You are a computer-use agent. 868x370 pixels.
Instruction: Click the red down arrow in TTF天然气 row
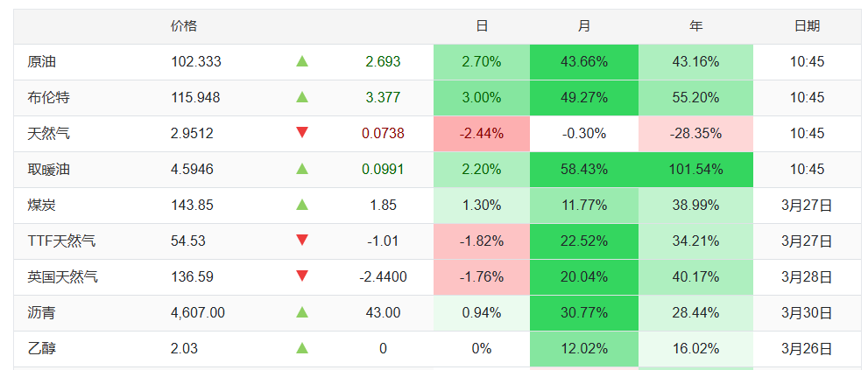(x=302, y=241)
